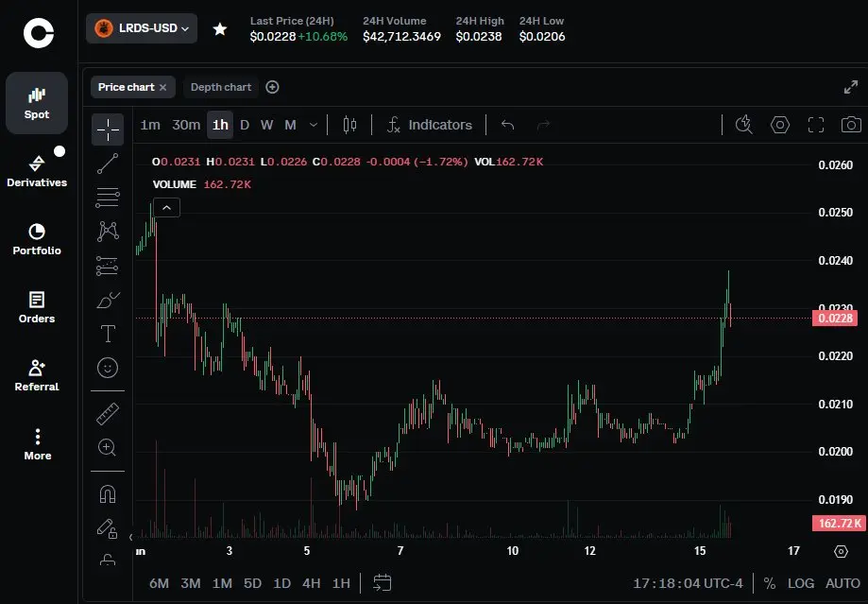The width and height of the screenshot is (868, 604).
Task: Open the Orders page
Action: (37, 307)
